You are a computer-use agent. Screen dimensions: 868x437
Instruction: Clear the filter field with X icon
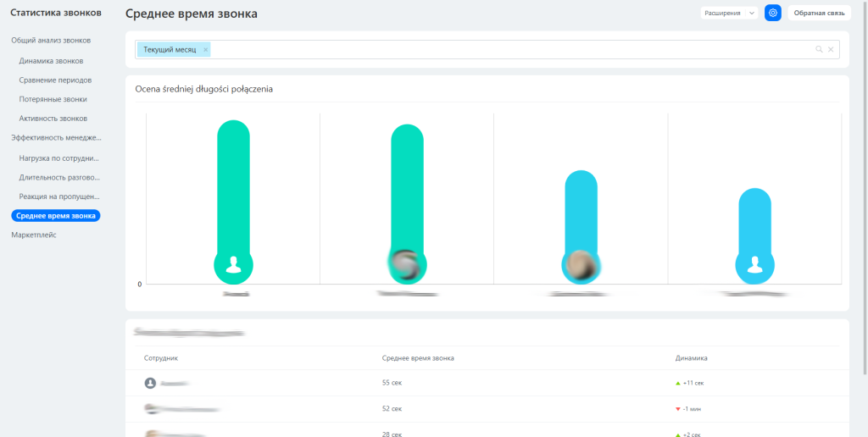pos(831,50)
